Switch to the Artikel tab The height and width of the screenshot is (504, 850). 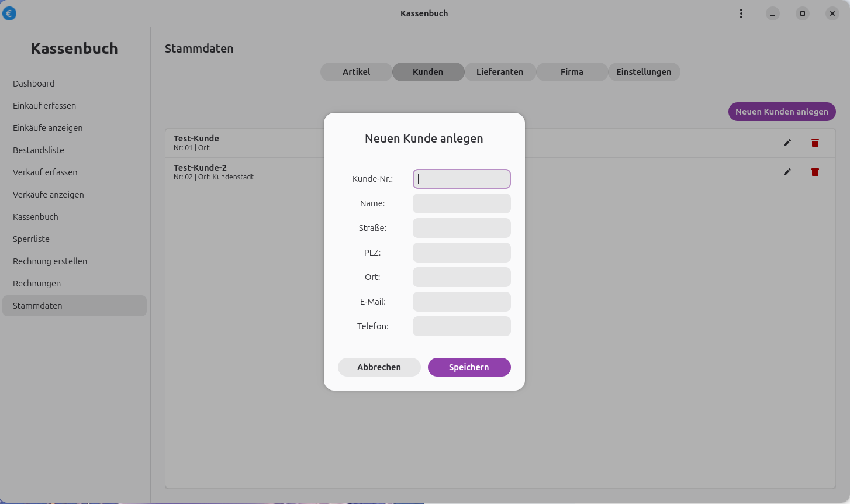356,72
